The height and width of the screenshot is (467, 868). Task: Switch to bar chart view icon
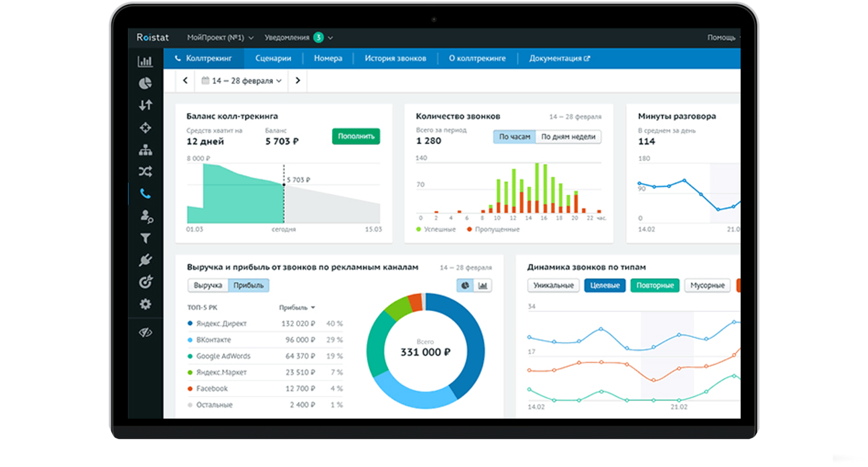click(x=483, y=285)
